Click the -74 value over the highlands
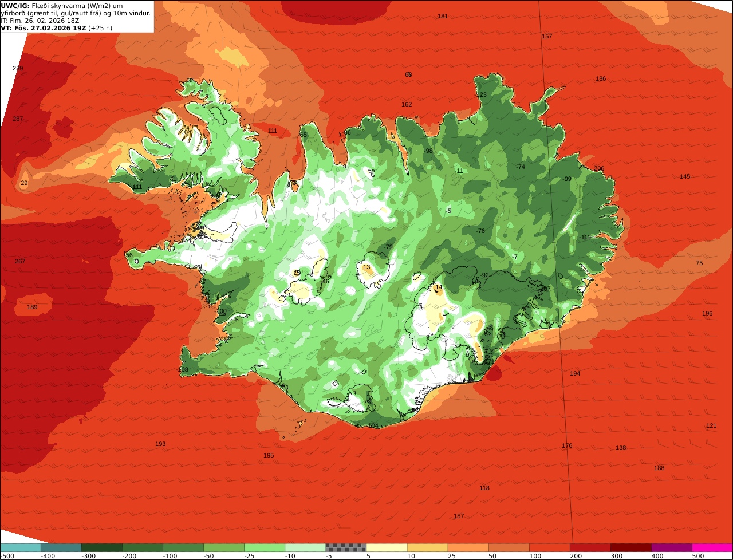 [520, 167]
